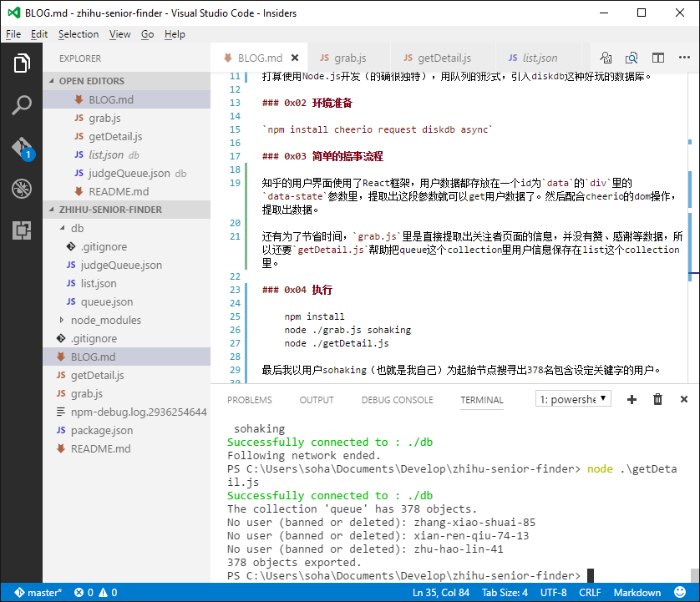
Task: Open the File menu
Action: (x=13, y=34)
